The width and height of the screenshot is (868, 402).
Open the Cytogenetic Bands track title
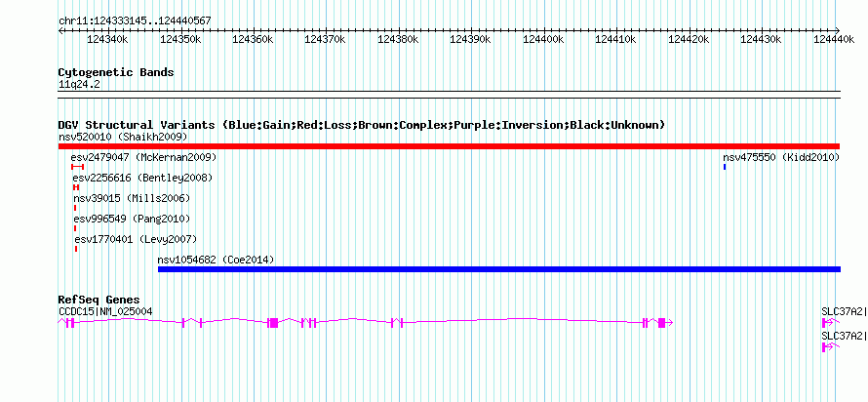click(116, 72)
